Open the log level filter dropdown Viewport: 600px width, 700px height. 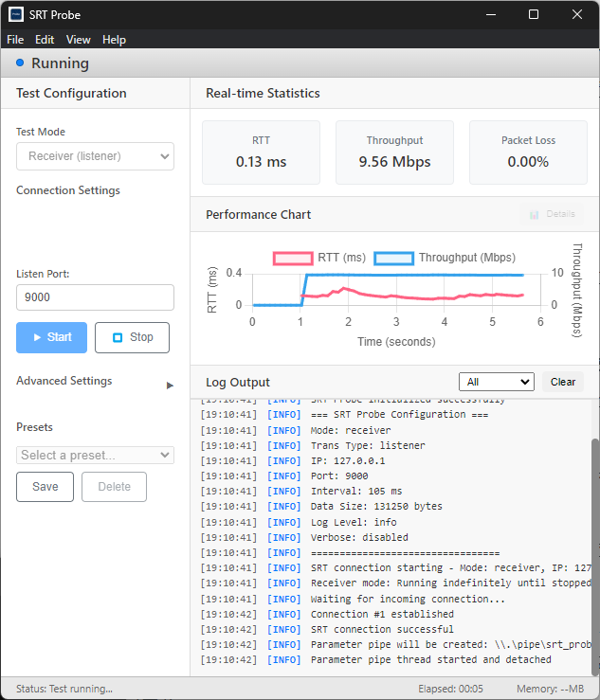[x=496, y=382]
